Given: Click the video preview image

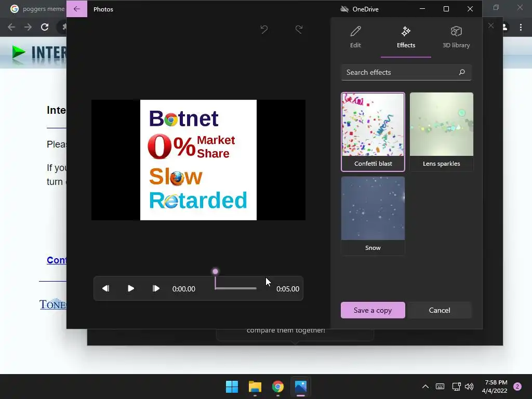Looking at the screenshot, I should (198, 160).
